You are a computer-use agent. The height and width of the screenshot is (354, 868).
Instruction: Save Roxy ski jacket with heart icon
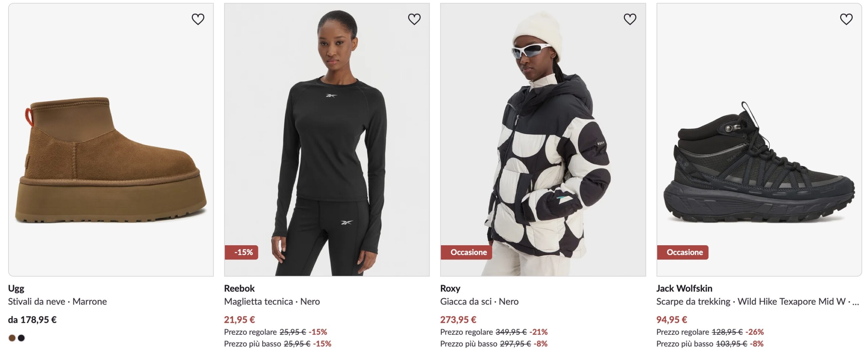(630, 19)
